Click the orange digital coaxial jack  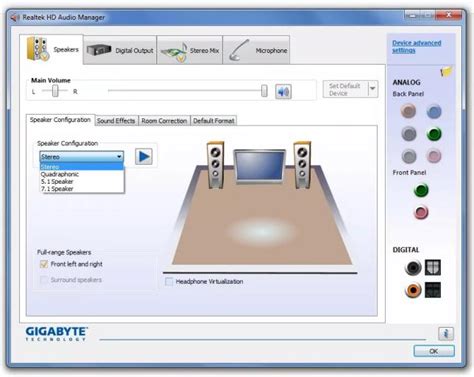[x=413, y=290]
